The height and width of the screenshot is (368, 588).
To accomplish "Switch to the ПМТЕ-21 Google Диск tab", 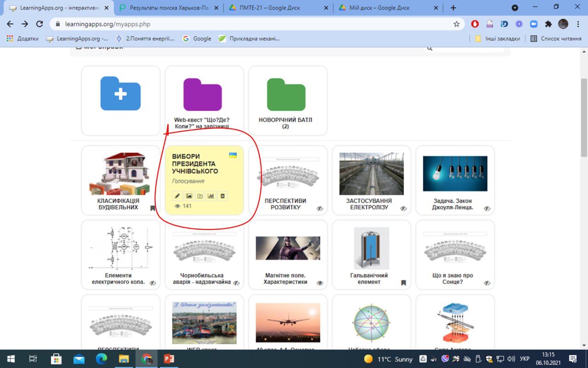I will 278,8.
